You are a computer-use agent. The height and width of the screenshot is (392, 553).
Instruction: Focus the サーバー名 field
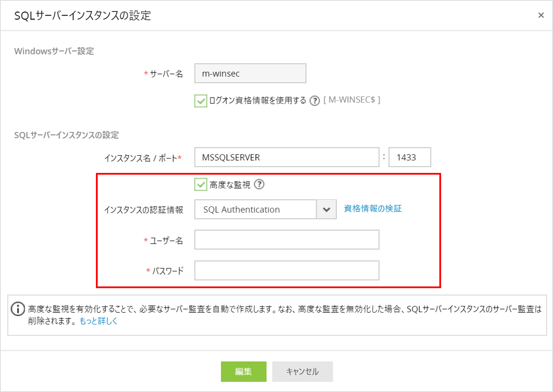250,73
